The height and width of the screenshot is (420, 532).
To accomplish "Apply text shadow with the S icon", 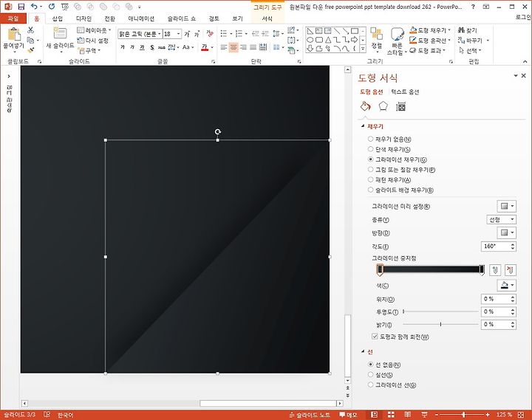I will click(x=152, y=47).
